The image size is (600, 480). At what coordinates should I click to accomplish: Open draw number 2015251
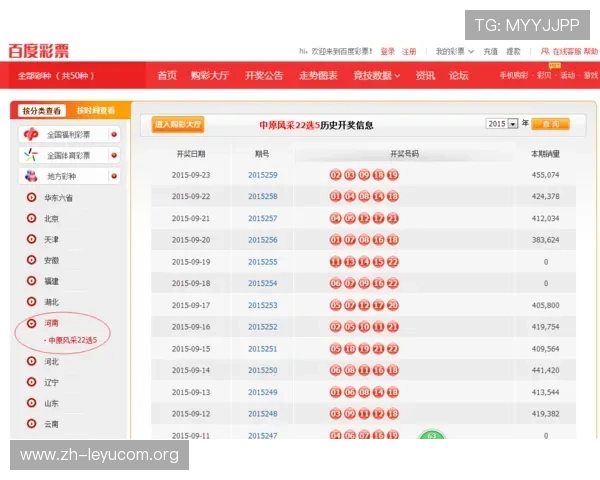[x=262, y=349]
